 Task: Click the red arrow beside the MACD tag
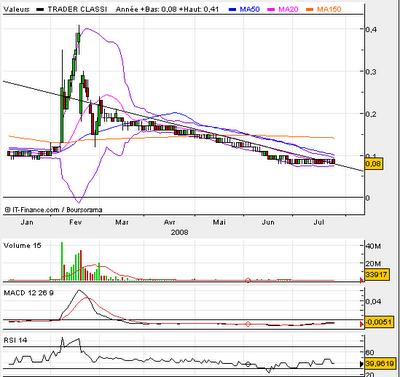coord(362,324)
